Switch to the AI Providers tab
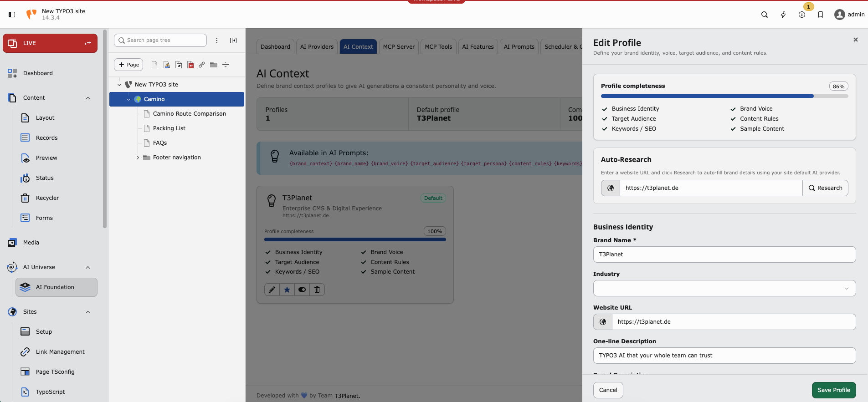 [317, 46]
